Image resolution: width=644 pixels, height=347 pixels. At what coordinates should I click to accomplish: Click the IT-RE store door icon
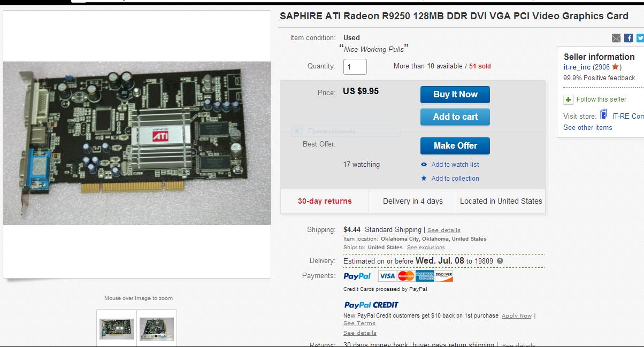click(604, 114)
